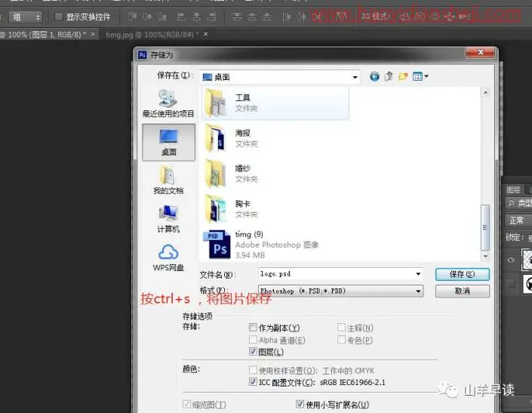Uncheck the 图层 save option
Viewport: 532px width, 413px height.
click(x=253, y=352)
